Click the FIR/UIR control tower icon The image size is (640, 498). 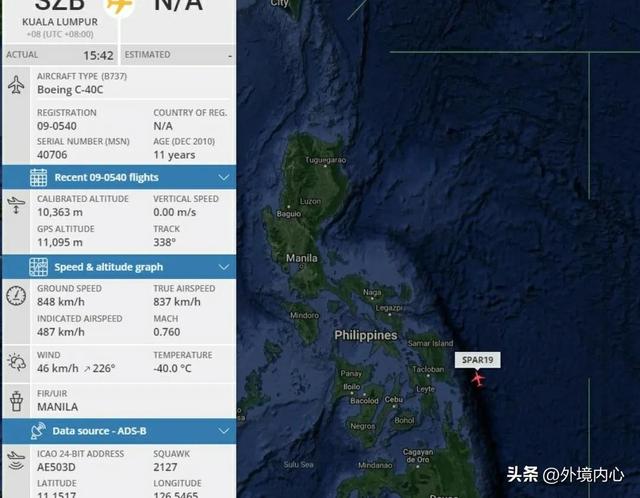16,400
